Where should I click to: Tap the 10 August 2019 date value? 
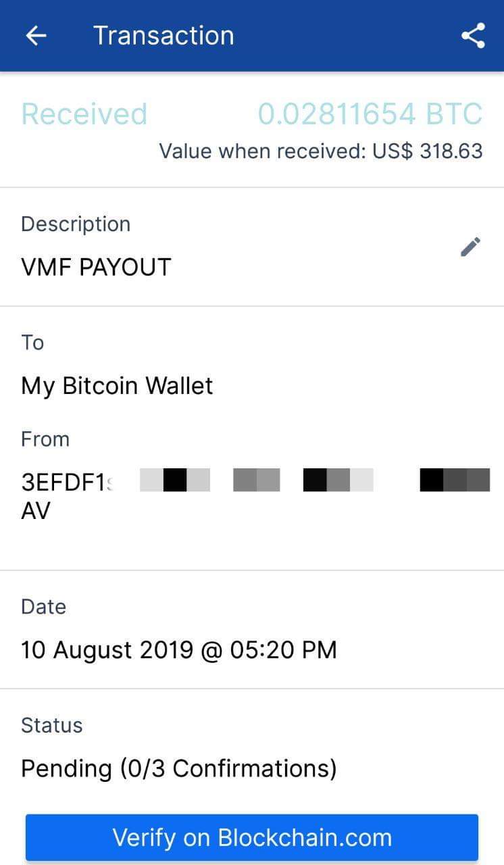(x=178, y=650)
